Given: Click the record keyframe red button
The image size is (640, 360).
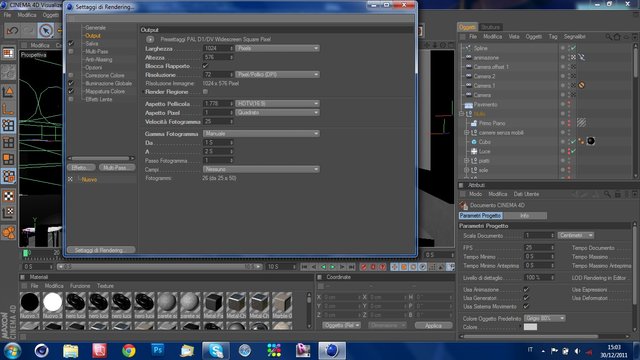Looking at the screenshot, I should click(363, 267).
